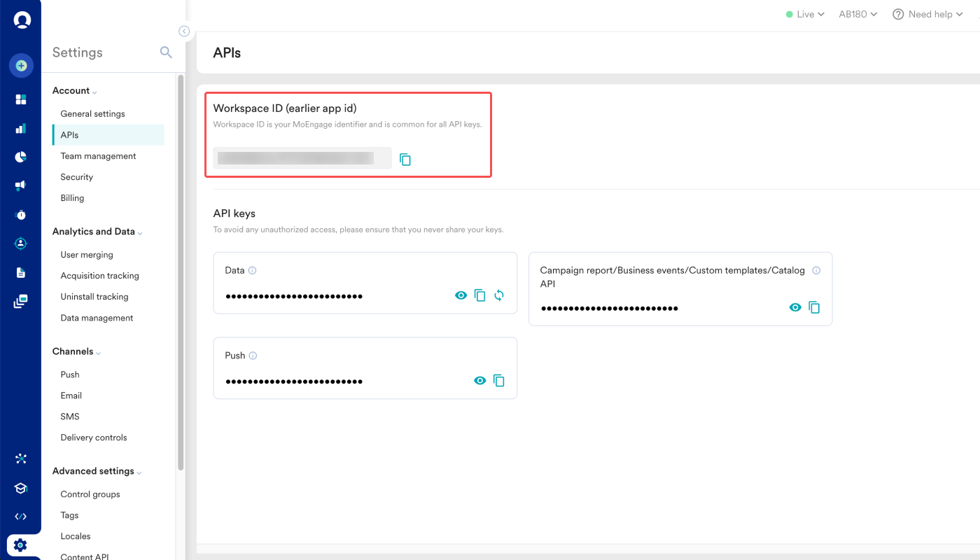
Task: Open the settings gear icon in left rail
Action: pyautogui.click(x=20, y=545)
